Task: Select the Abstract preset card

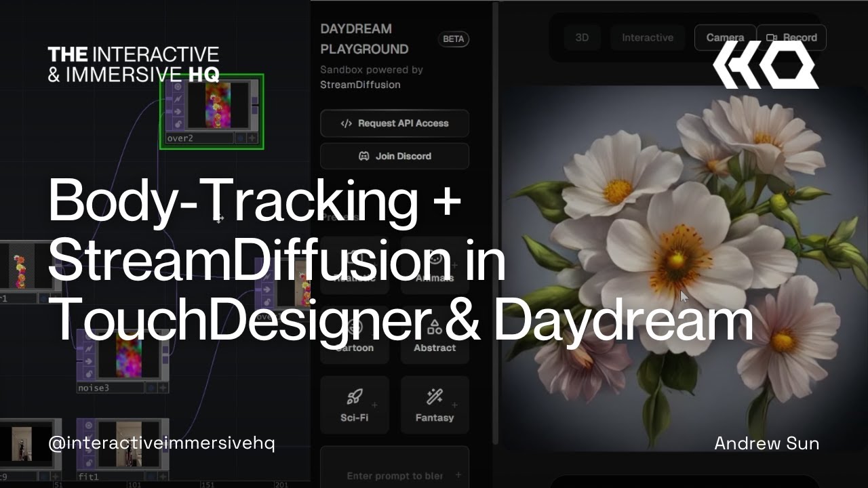Action: click(435, 335)
